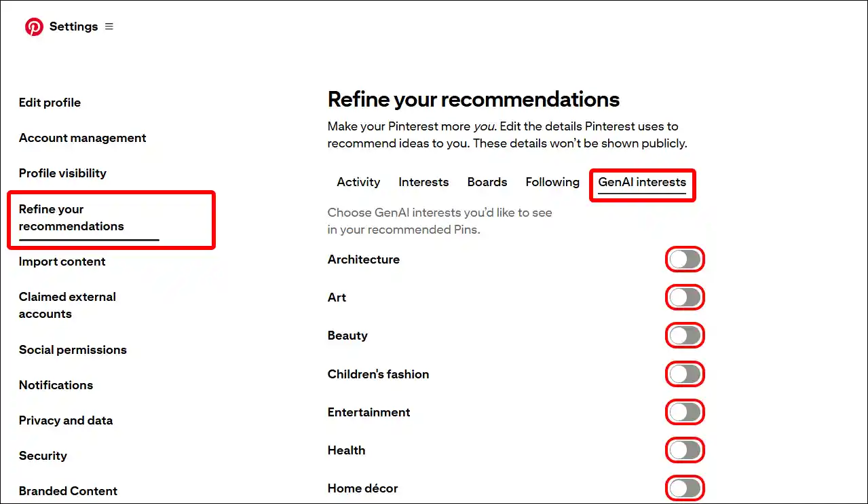Viewport: 868px width, 504px height.
Task: Enable the Entertainment toggle
Action: tap(684, 412)
